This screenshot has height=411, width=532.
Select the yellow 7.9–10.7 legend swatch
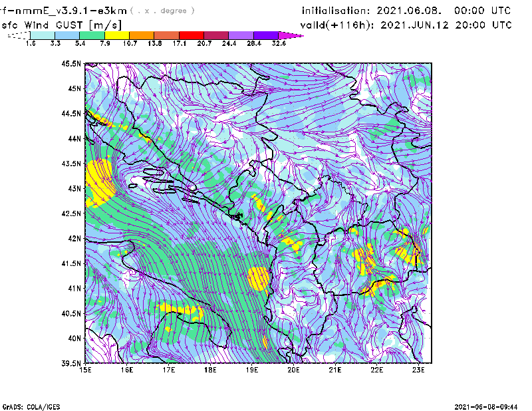(x=117, y=35)
